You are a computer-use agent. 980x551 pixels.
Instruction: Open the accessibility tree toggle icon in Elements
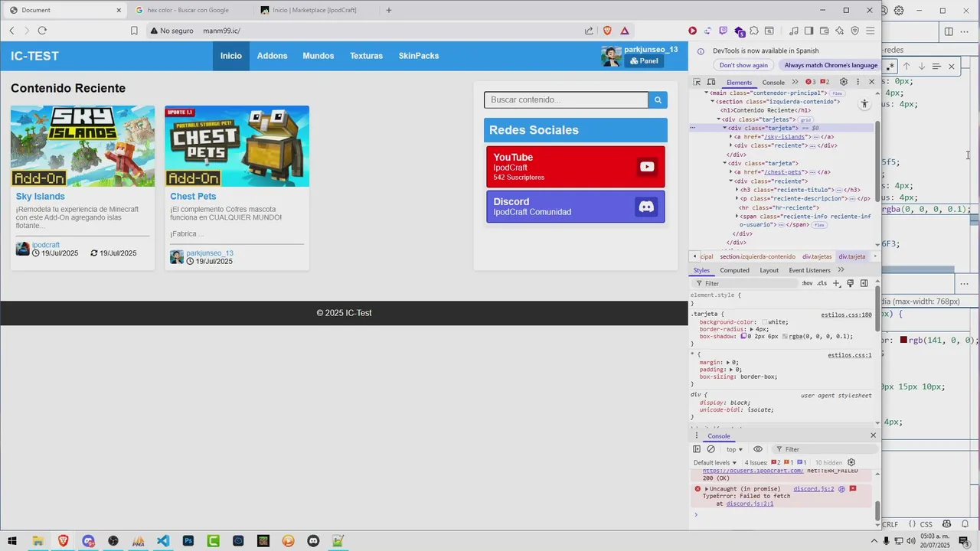click(x=864, y=104)
